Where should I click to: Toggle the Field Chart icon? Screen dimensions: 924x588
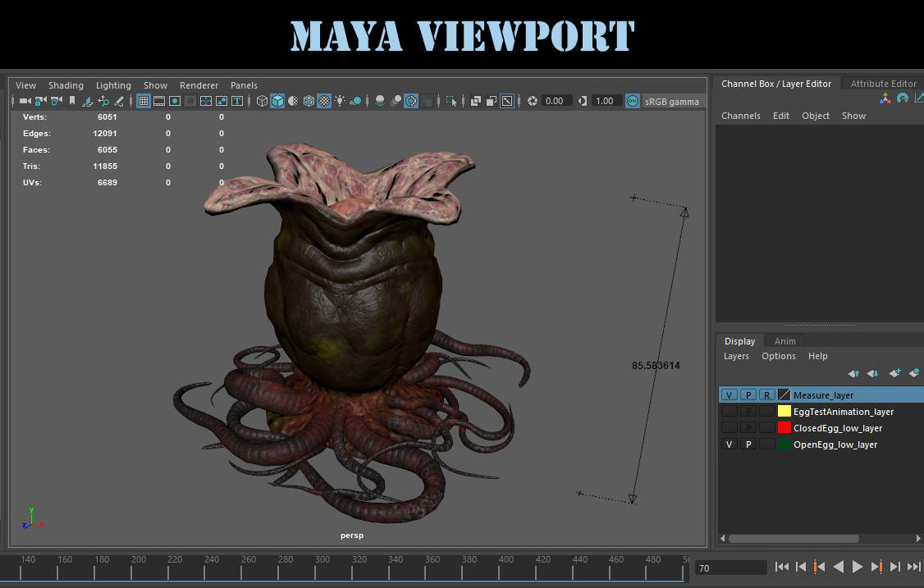(190, 101)
